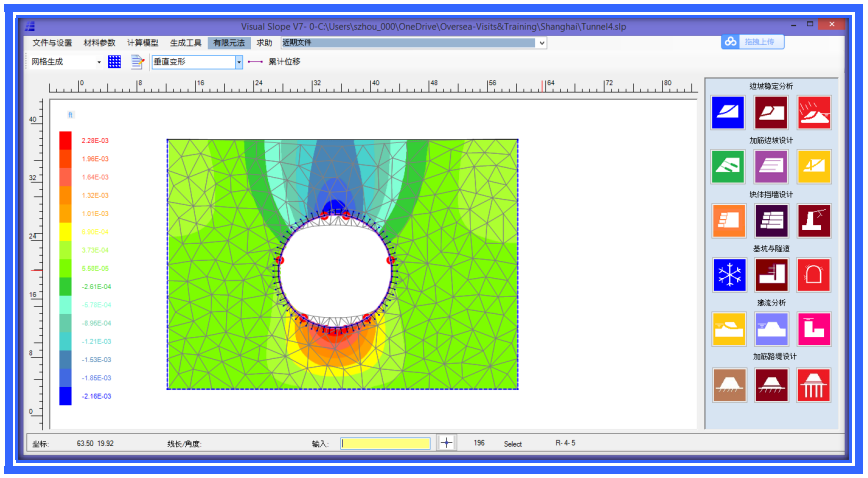Viewport: 868px width, 478px height.
Task: Select the blue slope stability analysis icon
Action: pyautogui.click(x=727, y=112)
